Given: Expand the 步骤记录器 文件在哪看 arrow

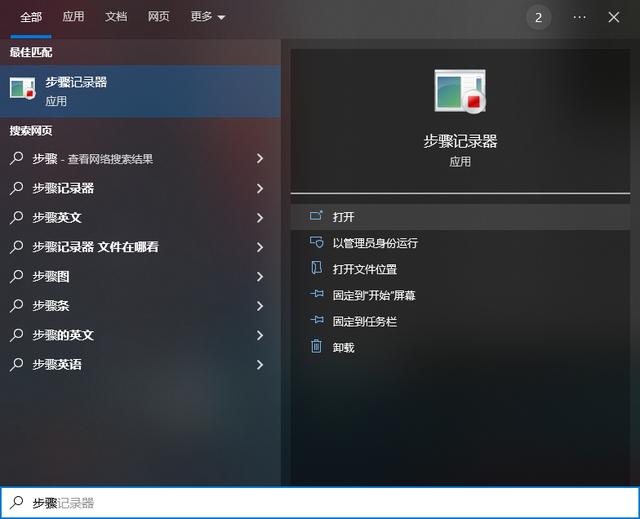Looking at the screenshot, I should click(x=260, y=247).
